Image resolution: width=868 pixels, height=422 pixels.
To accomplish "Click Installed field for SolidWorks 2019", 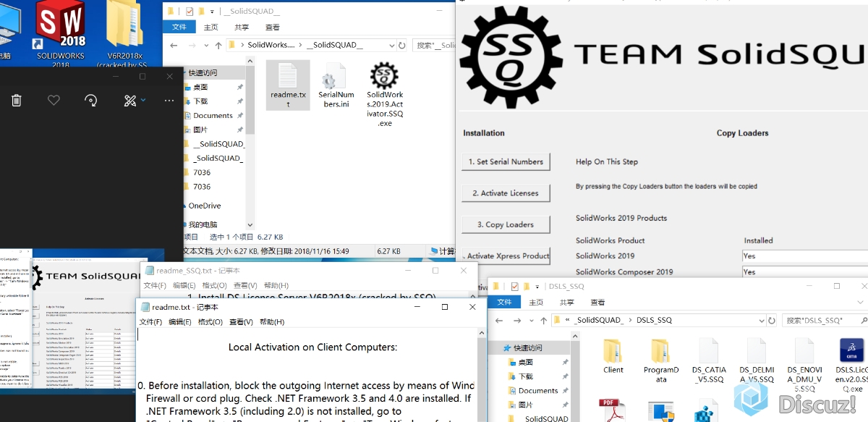I will coord(805,256).
